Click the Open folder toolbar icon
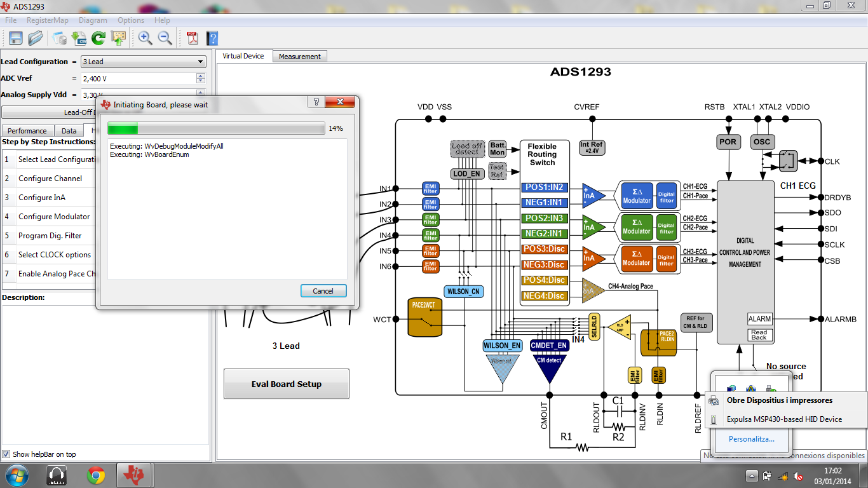The image size is (868, 488). coord(36,38)
